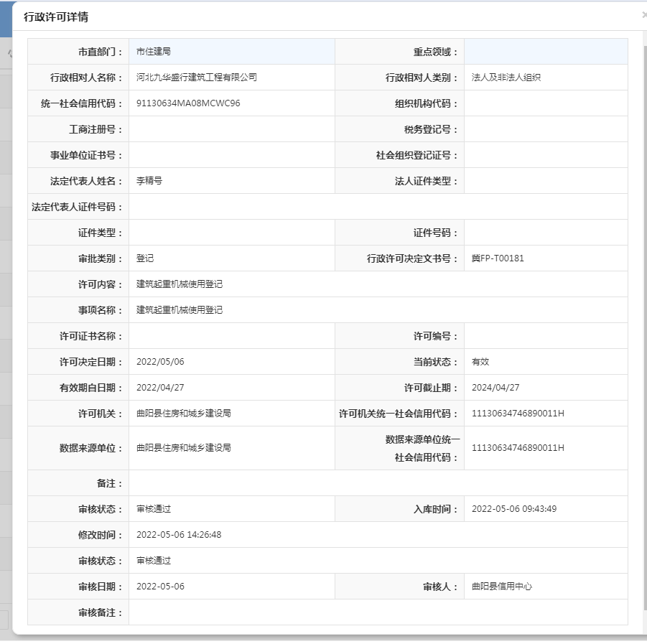
Task: Click the label 备注：
Action: tap(110, 483)
